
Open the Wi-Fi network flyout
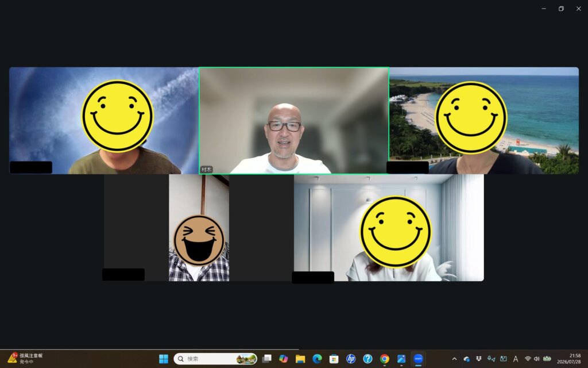pos(528,359)
